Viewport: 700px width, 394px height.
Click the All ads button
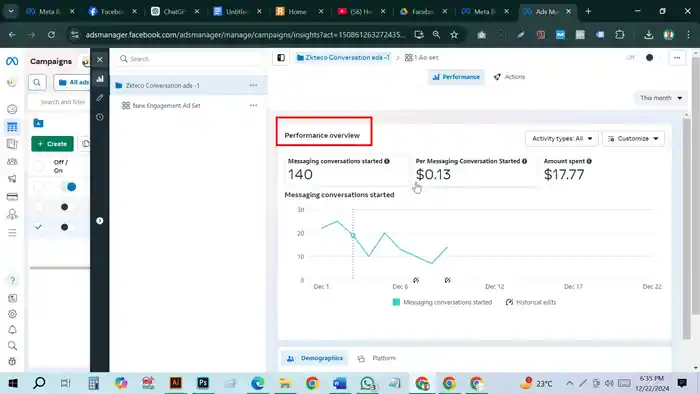72,82
